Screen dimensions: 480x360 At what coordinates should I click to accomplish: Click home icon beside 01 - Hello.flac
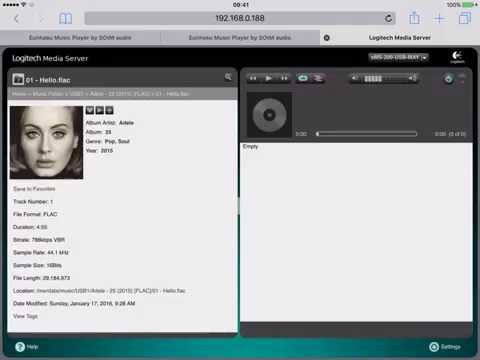(x=18, y=80)
